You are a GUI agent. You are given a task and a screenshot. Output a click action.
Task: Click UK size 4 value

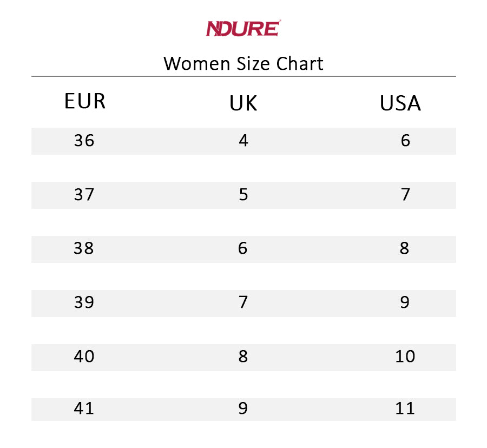243,141
